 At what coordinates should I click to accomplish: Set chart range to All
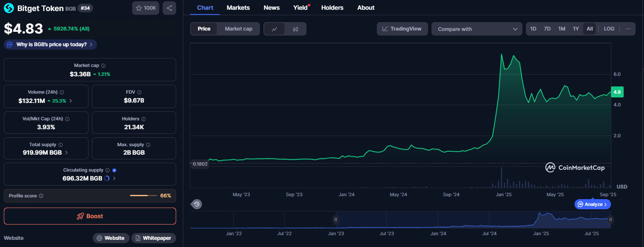(x=590, y=29)
